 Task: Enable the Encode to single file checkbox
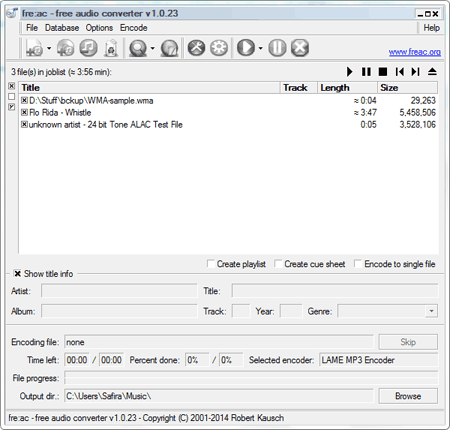[x=358, y=264]
